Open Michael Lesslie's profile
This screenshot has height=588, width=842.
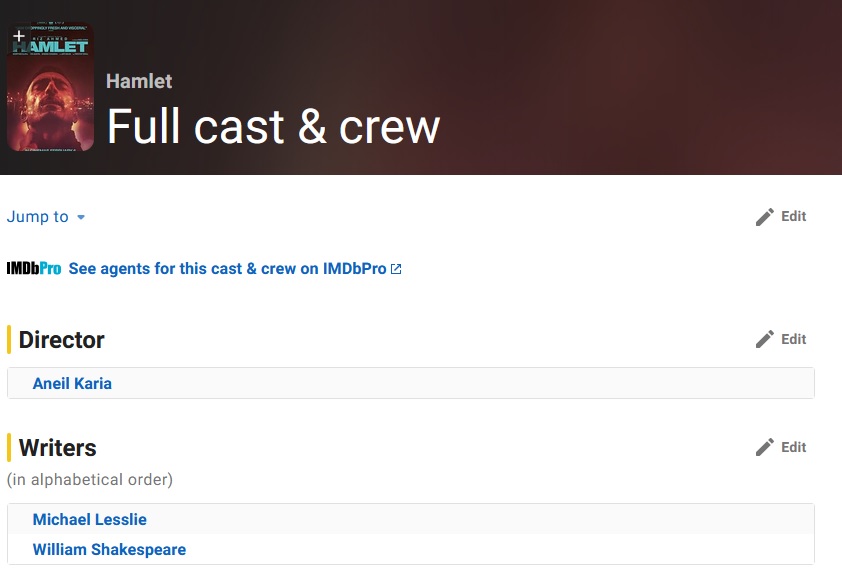pyautogui.click(x=90, y=519)
